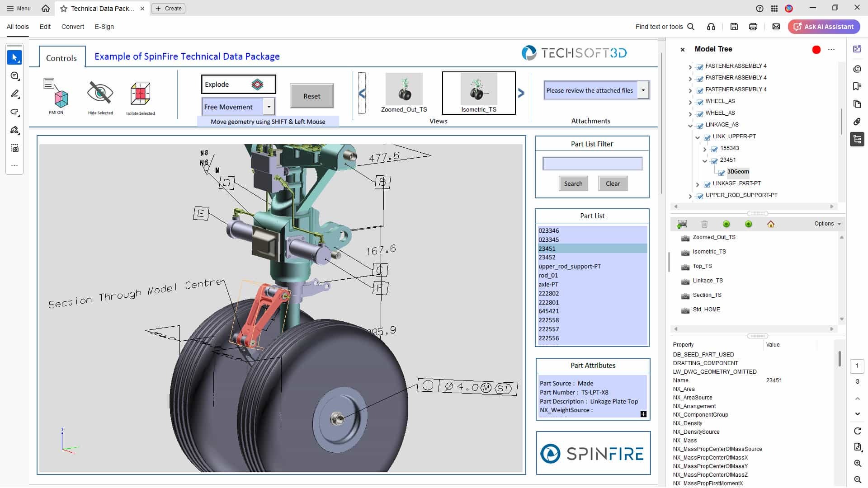Collapse the LINK_UPPER-PT tree node
Screen dimensions: 868x488
(x=697, y=137)
